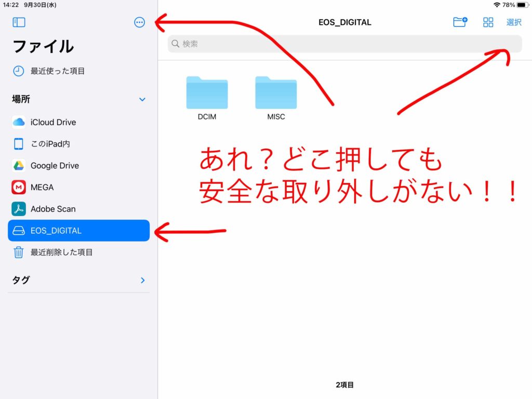Open iCloud Drive location

point(79,122)
